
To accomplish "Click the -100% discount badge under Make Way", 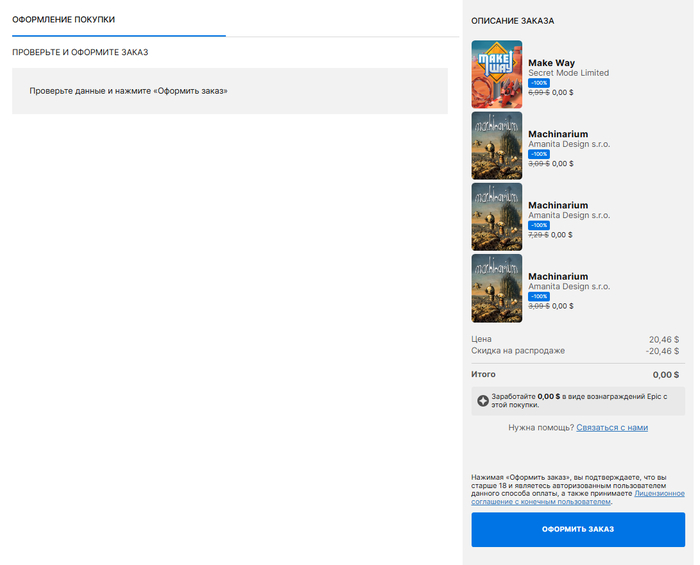I will [x=538, y=83].
